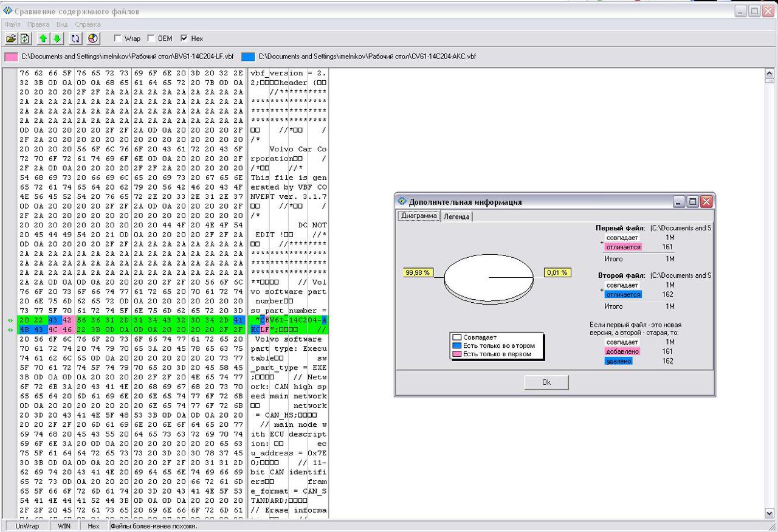
Task: Confirm the dialog with the Ok button
Action: tap(546, 382)
